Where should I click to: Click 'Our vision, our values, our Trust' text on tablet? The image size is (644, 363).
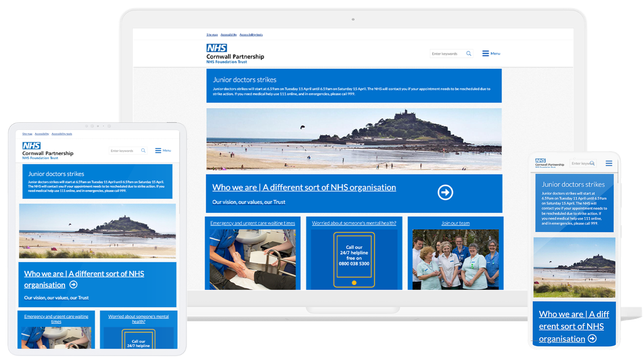click(56, 298)
